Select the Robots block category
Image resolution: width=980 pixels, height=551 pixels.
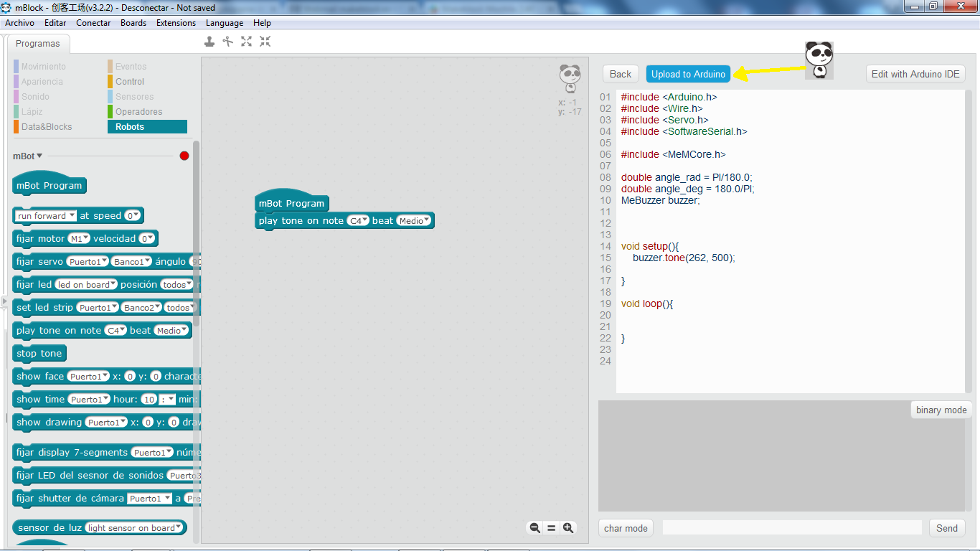(147, 127)
